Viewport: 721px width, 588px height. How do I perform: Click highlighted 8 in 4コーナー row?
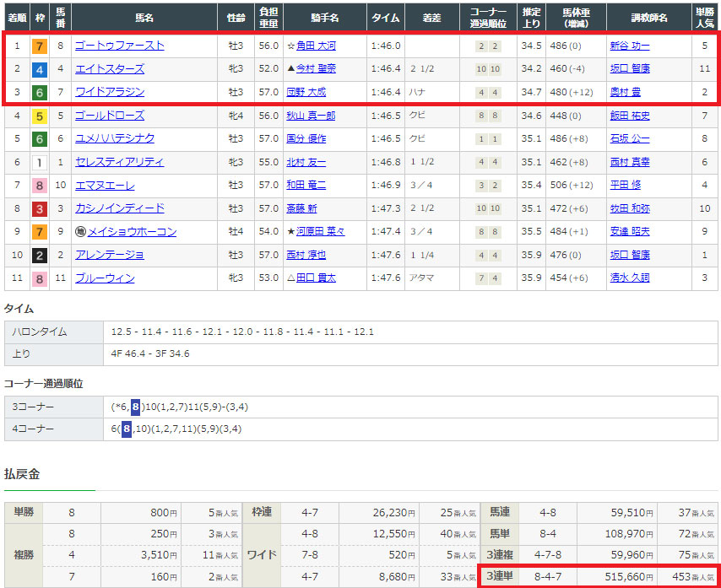click(126, 429)
